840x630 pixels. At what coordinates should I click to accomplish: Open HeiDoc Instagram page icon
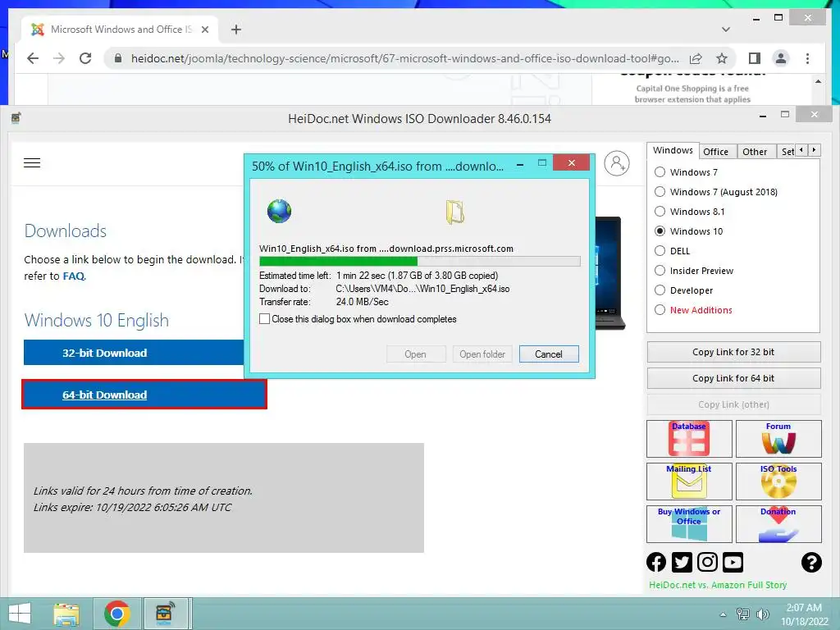click(707, 562)
